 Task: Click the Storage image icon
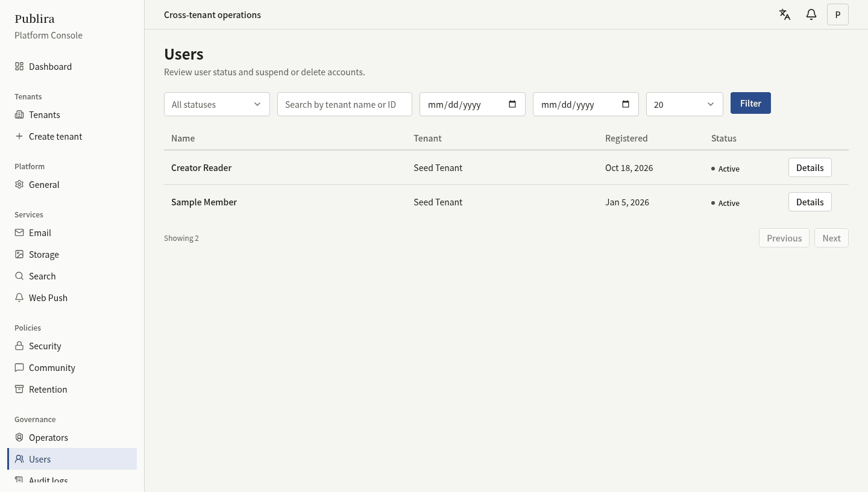coord(19,254)
